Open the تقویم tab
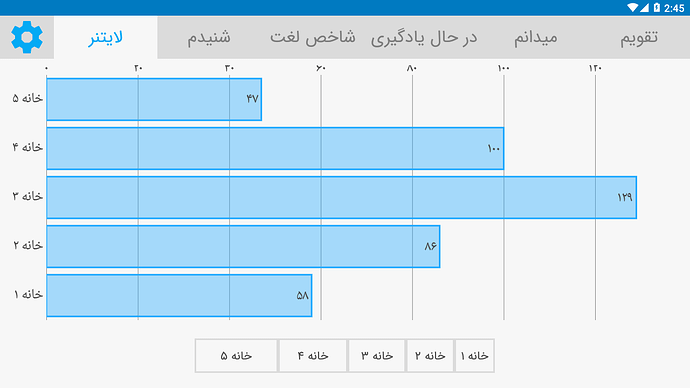Screen dimensions: 690x388 point(639,37)
